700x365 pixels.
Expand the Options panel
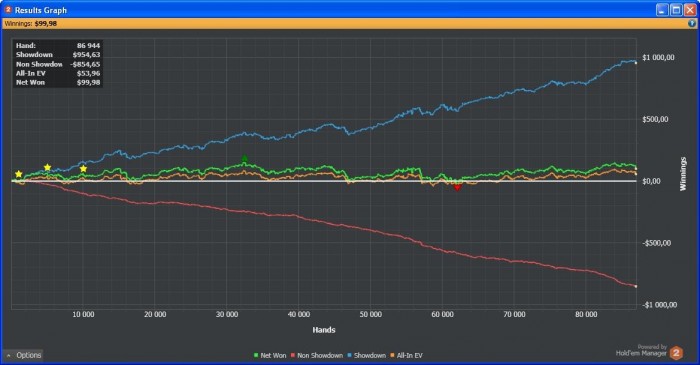[x=24, y=355]
